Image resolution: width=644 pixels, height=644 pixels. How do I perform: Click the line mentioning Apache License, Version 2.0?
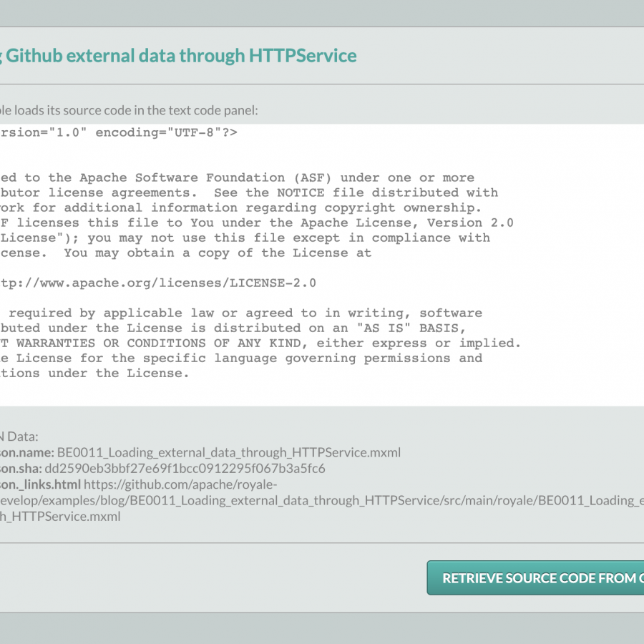(258, 223)
